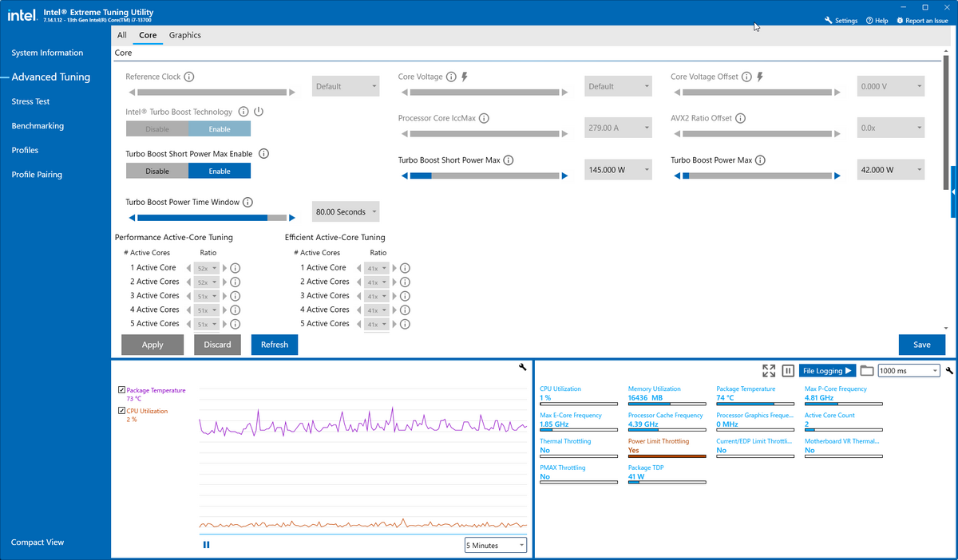Open Profiles in sidebar

tap(25, 150)
